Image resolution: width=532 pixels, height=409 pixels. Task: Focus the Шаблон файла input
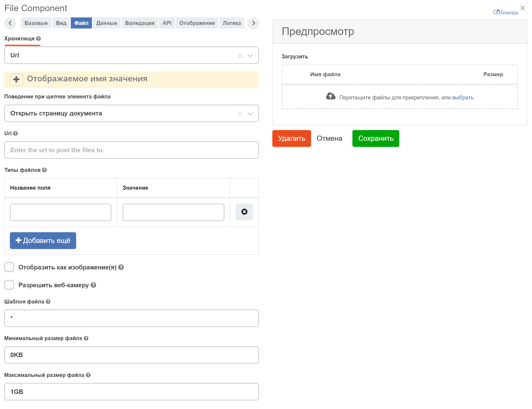(x=132, y=318)
